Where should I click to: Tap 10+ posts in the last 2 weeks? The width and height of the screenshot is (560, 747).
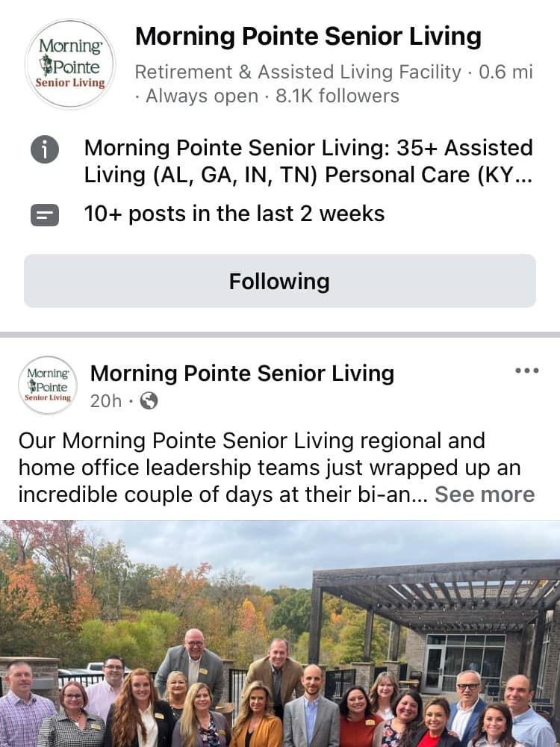point(234,214)
